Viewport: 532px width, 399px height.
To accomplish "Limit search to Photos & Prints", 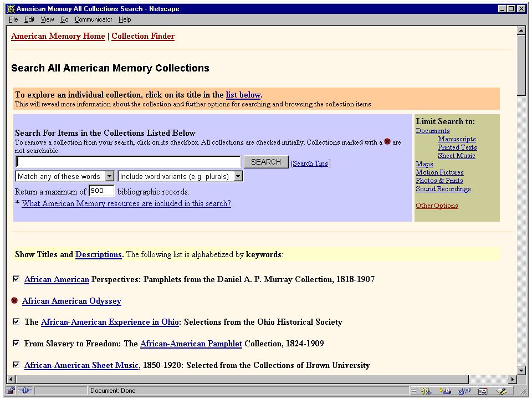I will 439,181.
